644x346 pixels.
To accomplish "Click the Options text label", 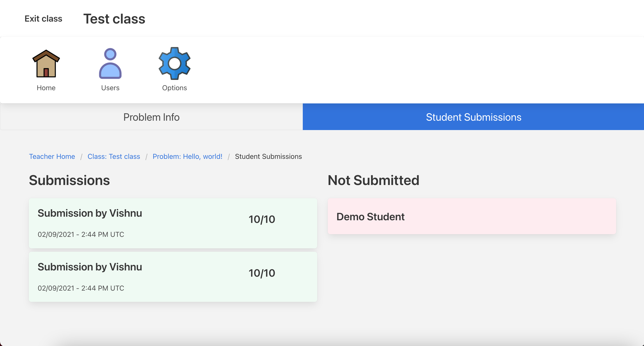I will click(174, 88).
